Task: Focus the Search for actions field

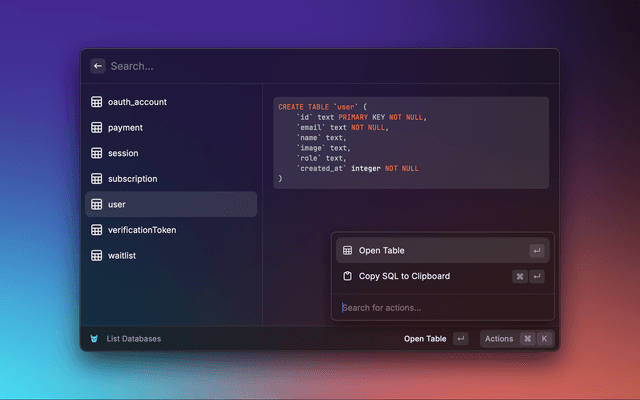Action: 440,307
